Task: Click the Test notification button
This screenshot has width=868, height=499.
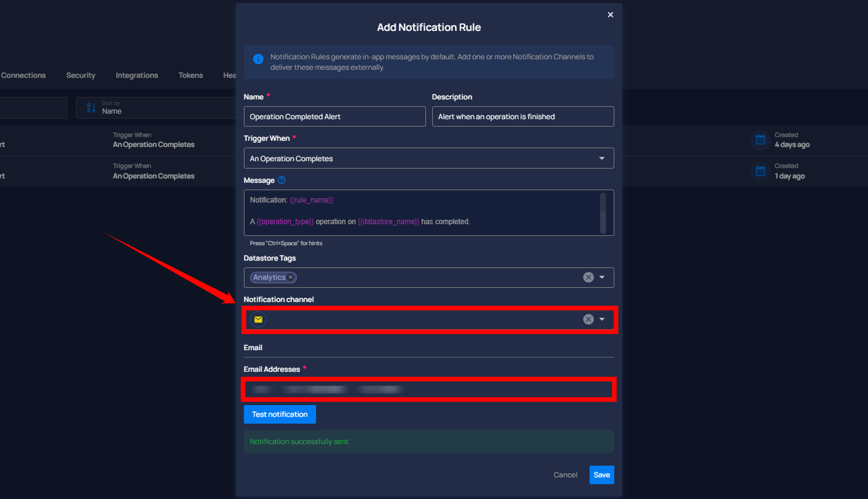Action: click(280, 414)
